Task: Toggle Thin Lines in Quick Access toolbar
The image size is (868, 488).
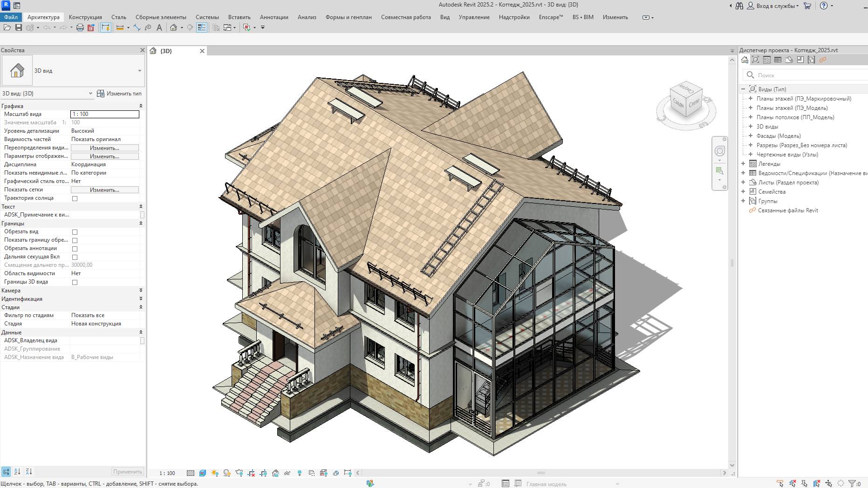Action: [106, 27]
